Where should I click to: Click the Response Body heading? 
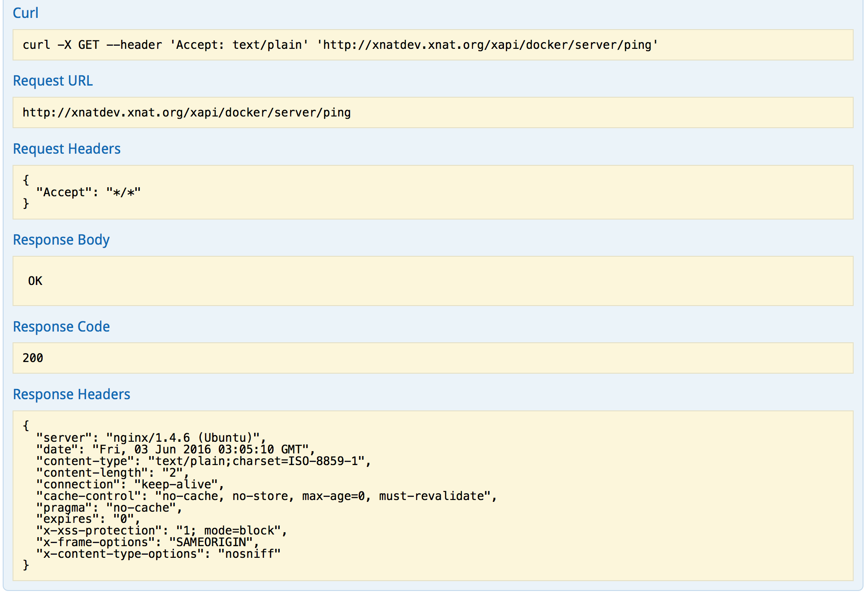click(61, 240)
